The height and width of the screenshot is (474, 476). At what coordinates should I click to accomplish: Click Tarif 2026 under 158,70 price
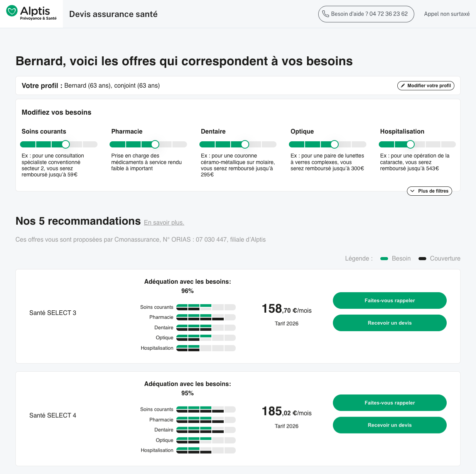[287, 323]
